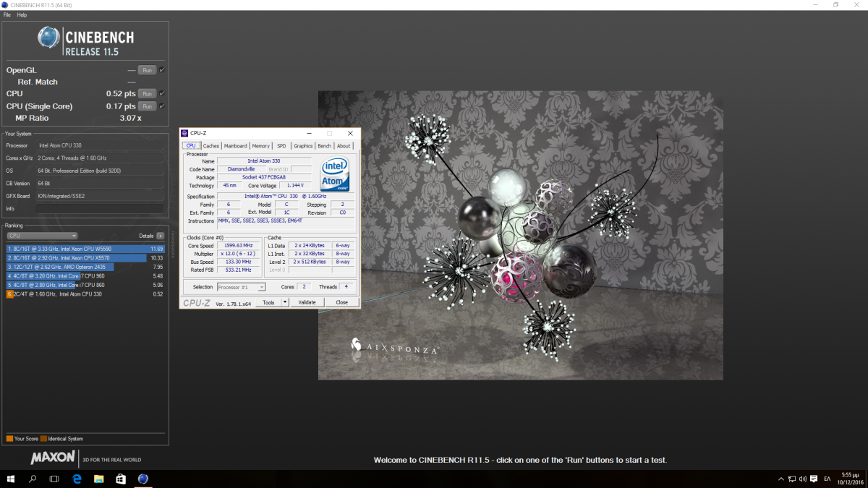Open the Processor #1 selection dropdown
The height and width of the screenshot is (488, 868).
tap(242, 287)
